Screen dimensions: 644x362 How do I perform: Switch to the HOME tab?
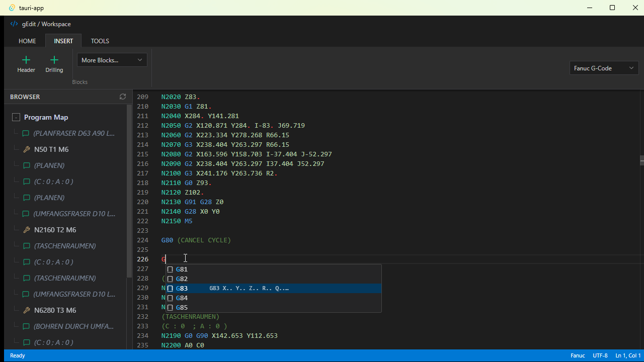pyautogui.click(x=27, y=41)
